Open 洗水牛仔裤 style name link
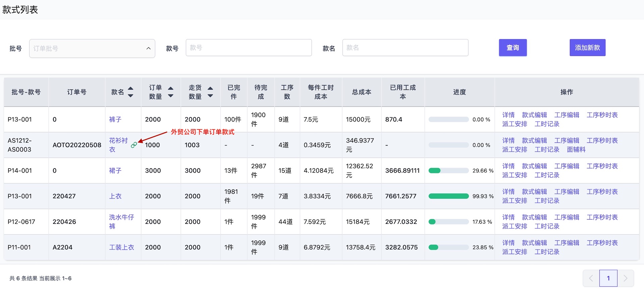644x289 pixels. point(121,222)
